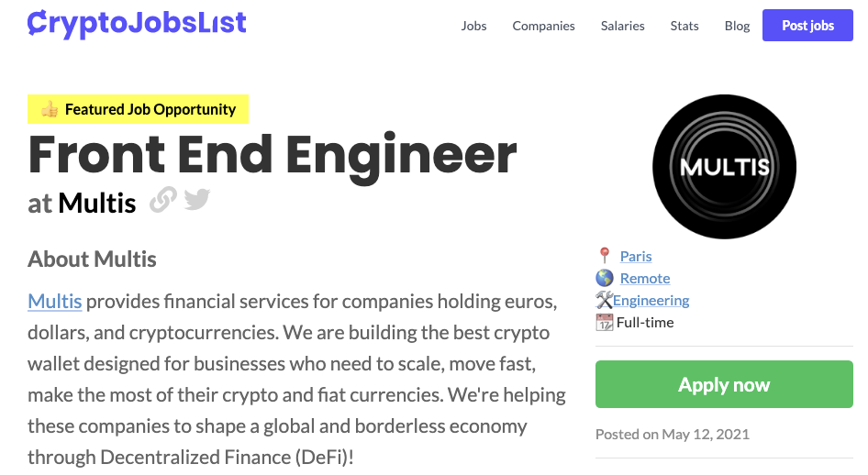The width and height of the screenshot is (868, 475).
Task: Click the thumbs-up Featured Job icon
Action: pos(50,109)
